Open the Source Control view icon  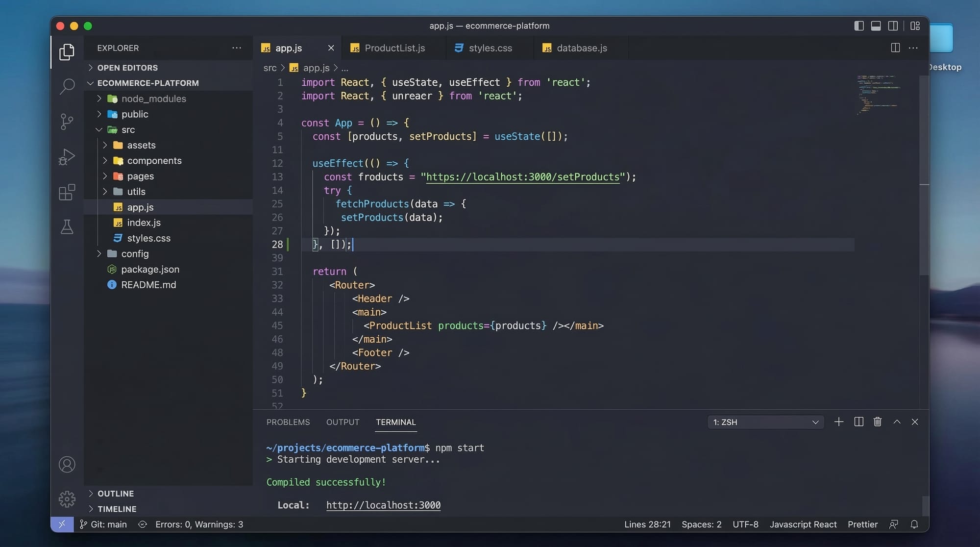[67, 122]
